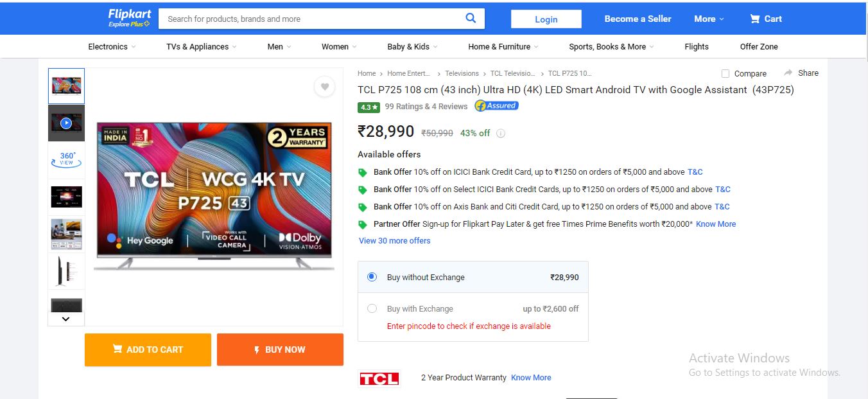Click the search magnifier icon
The height and width of the screenshot is (399, 868).
(471, 18)
